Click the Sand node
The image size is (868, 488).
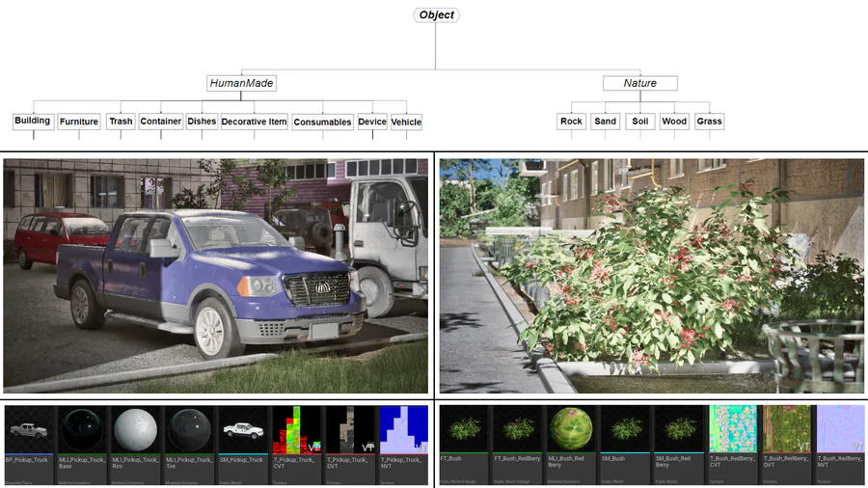pyautogui.click(x=605, y=122)
